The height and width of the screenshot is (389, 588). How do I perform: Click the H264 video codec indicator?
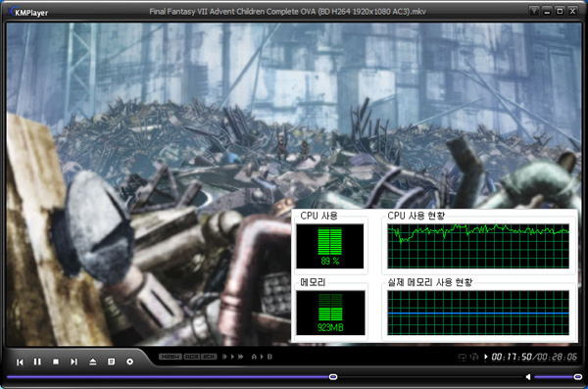pyautogui.click(x=171, y=357)
